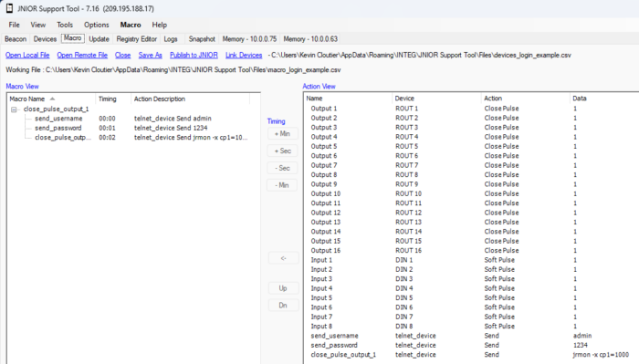
Task: Select the close_pulse_outp... step in Macro View
Action: click(62, 137)
